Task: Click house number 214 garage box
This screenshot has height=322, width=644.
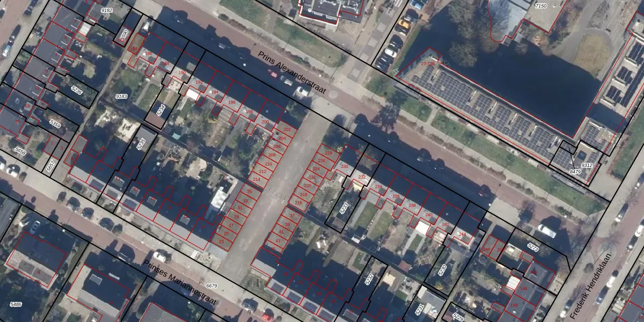Action: 257,179
